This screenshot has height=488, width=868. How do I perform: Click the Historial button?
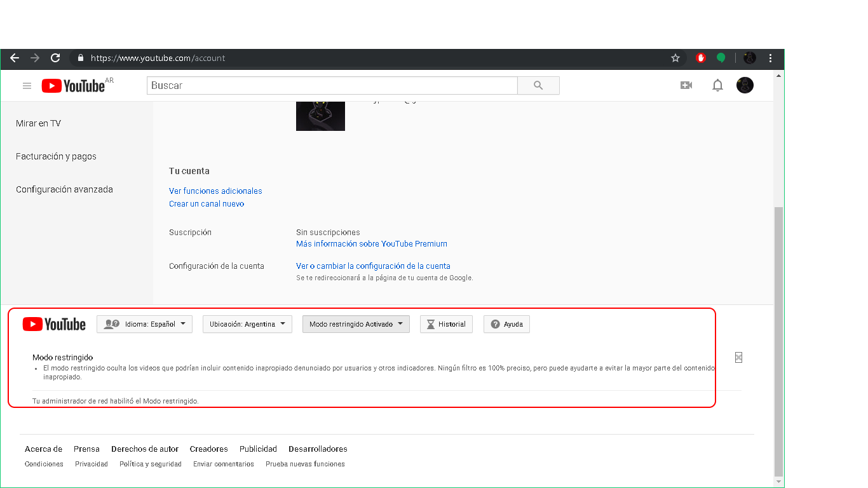pos(446,324)
